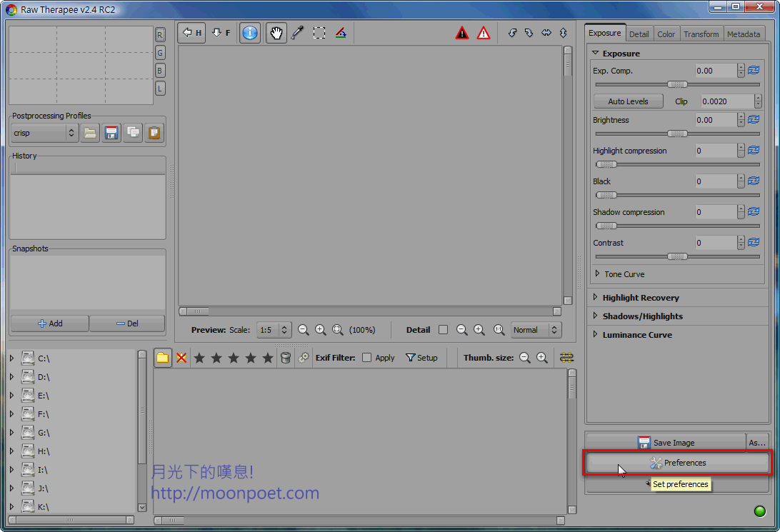This screenshot has height=532, width=780.
Task: Open the Metadata tab
Action: (x=744, y=34)
